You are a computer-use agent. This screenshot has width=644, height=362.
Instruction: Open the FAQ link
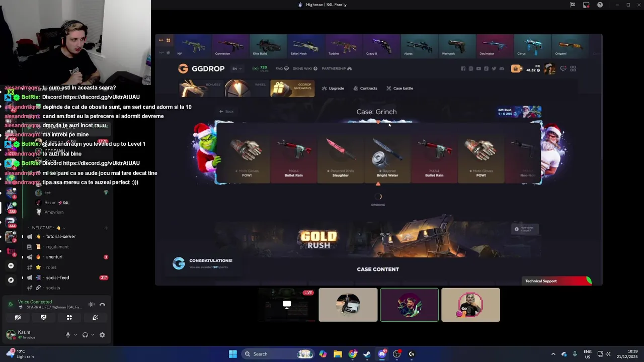click(282, 68)
